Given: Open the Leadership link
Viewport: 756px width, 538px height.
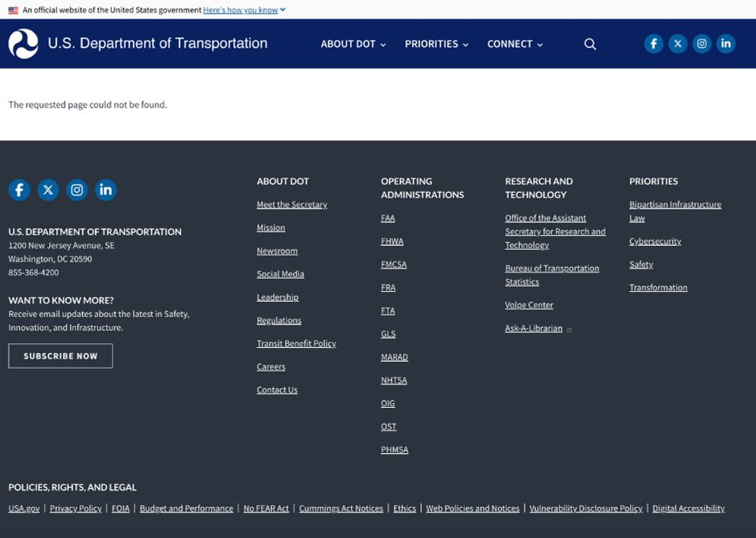Looking at the screenshot, I should click(x=277, y=297).
